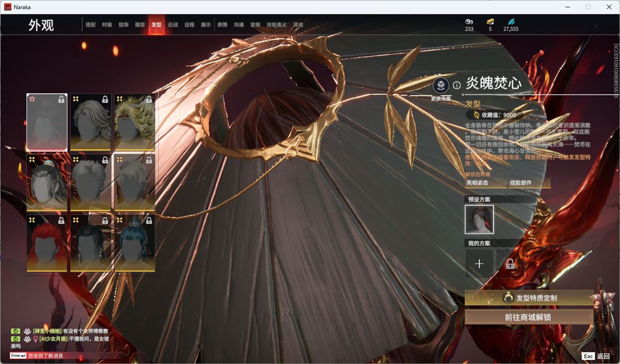Click the coin currency icon showing 233

point(469,21)
